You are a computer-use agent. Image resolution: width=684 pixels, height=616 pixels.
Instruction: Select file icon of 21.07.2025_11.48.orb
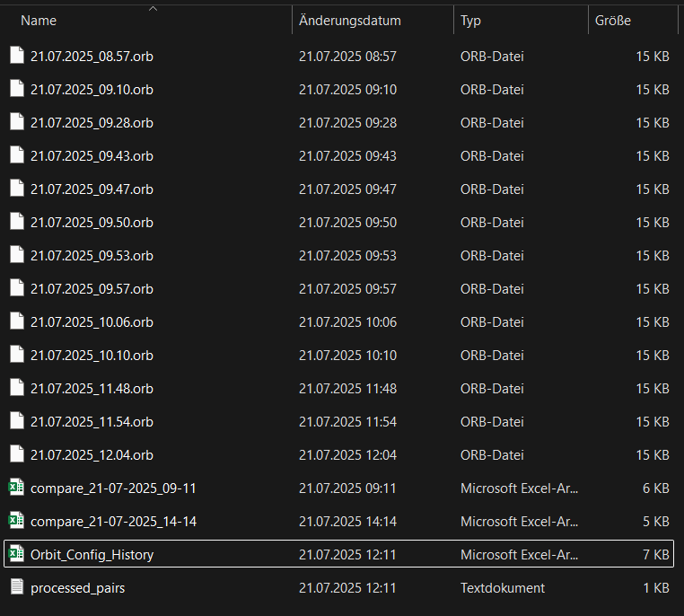click(17, 387)
